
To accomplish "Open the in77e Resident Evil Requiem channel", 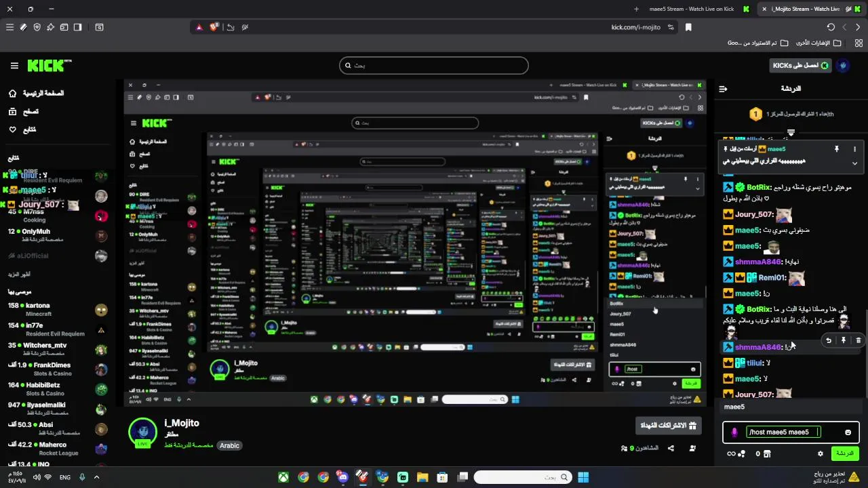I will pyautogui.click(x=57, y=329).
